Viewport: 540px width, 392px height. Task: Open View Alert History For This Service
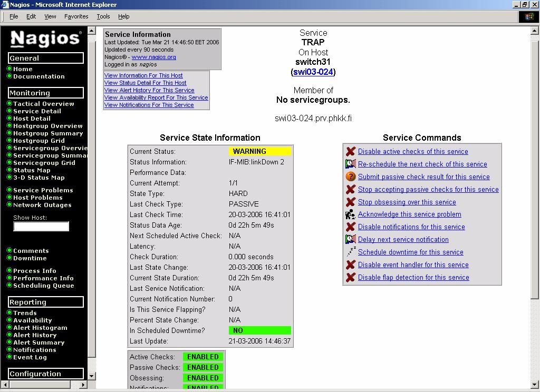click(149, 90)
